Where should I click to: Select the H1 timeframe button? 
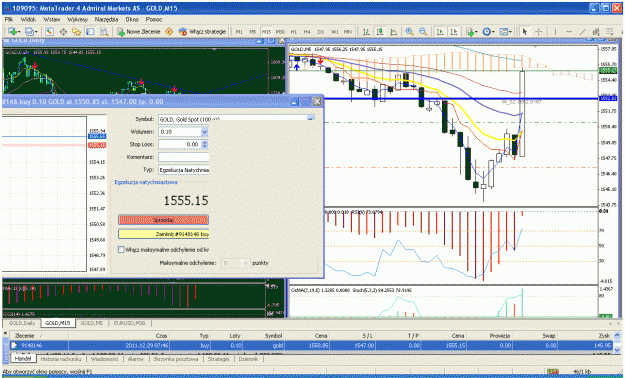pos(294,32)
